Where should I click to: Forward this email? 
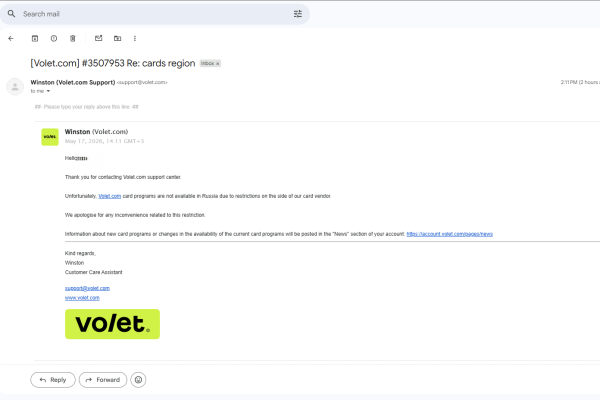tap(103, 380)
